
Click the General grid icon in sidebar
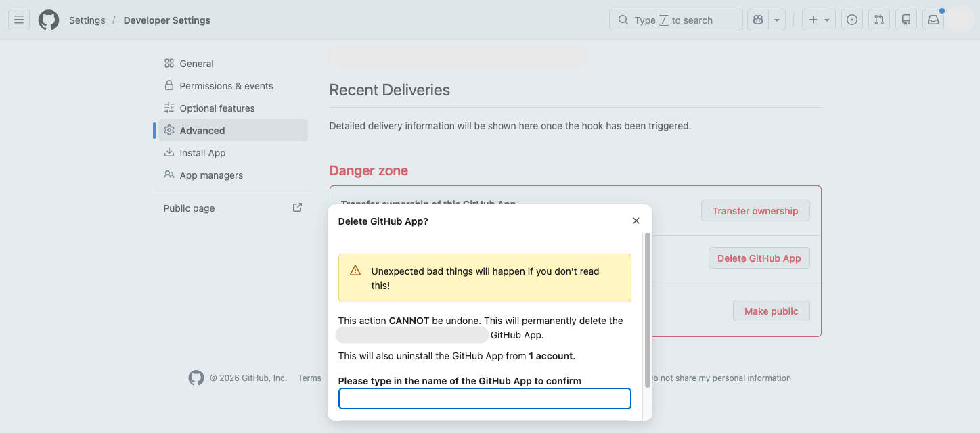[169, 63]
